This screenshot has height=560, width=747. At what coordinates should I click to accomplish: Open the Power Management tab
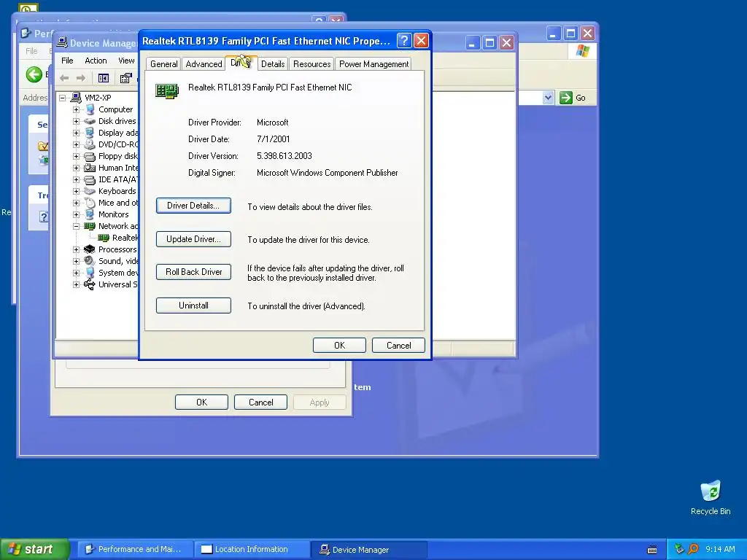[373, 64]
